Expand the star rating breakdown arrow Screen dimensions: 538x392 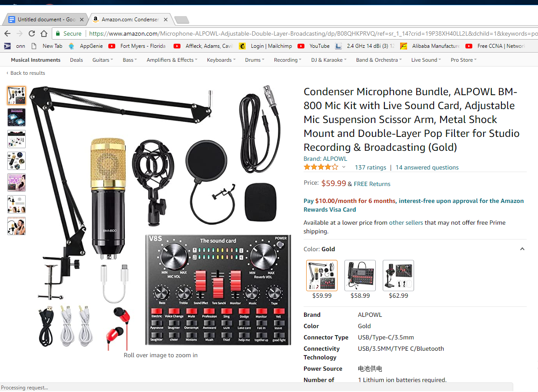pyautogui.click(x=344, y=167)
